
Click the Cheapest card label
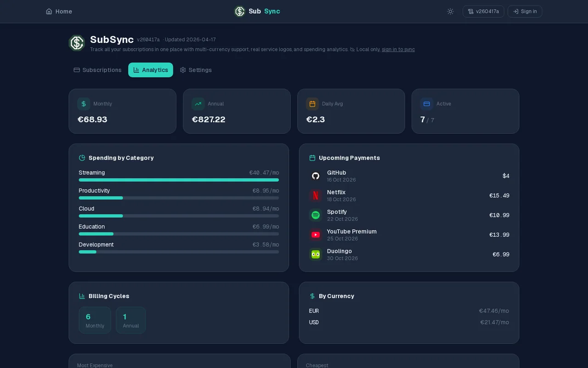(317, 365)
